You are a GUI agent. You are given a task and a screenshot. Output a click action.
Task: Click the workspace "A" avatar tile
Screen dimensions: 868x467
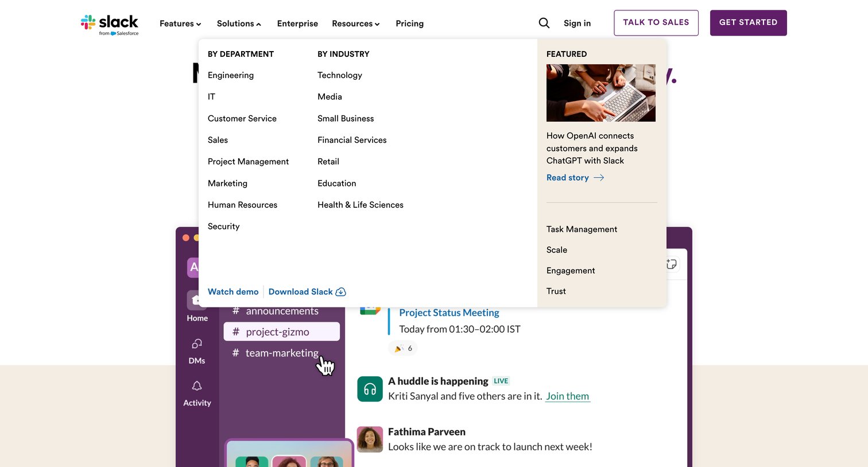click(193, 267)
